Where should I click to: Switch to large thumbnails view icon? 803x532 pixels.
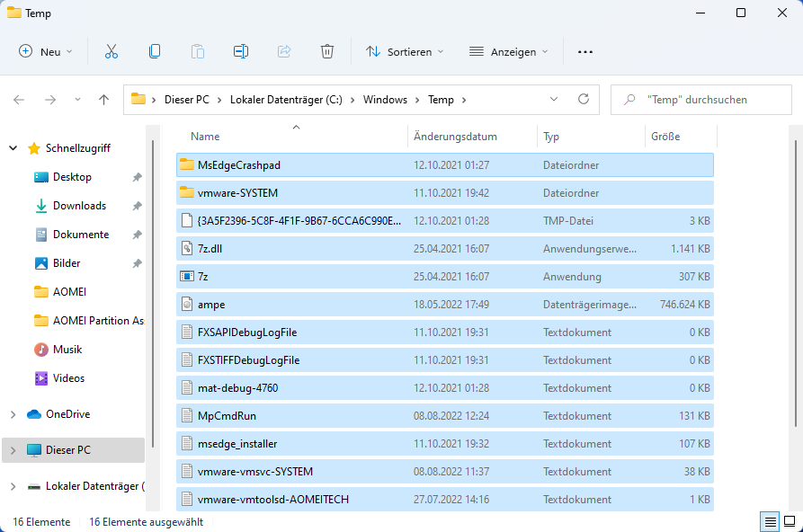point(789,521)
